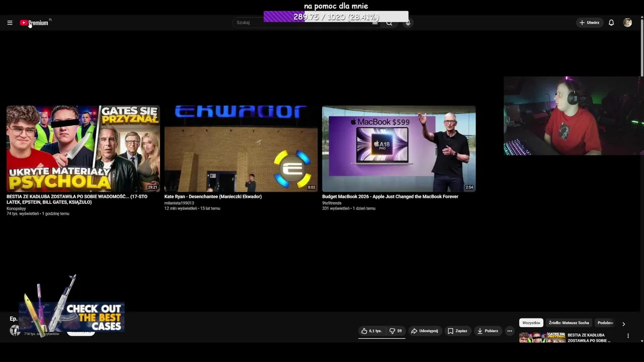Viewport: 644px width, 362px height.
Task: Click the 8:02 duration badge
Action: pyautogui.click(x=311, y=188)
